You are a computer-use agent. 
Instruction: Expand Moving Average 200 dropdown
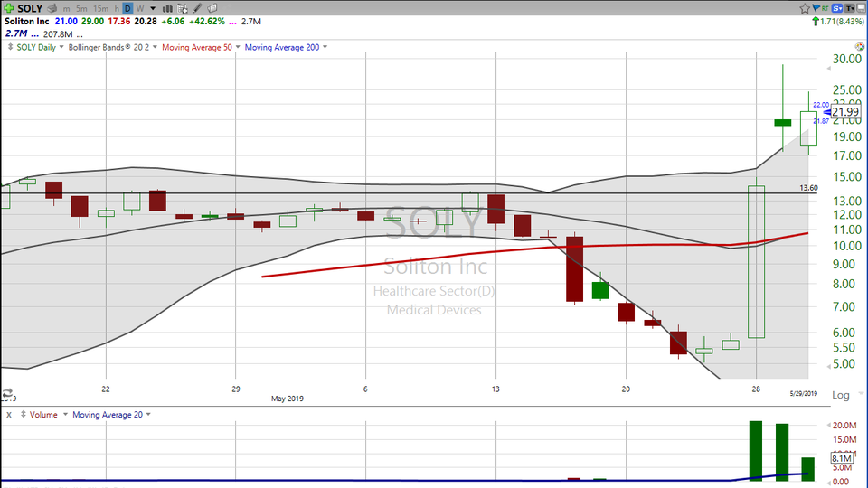[325, 47]
